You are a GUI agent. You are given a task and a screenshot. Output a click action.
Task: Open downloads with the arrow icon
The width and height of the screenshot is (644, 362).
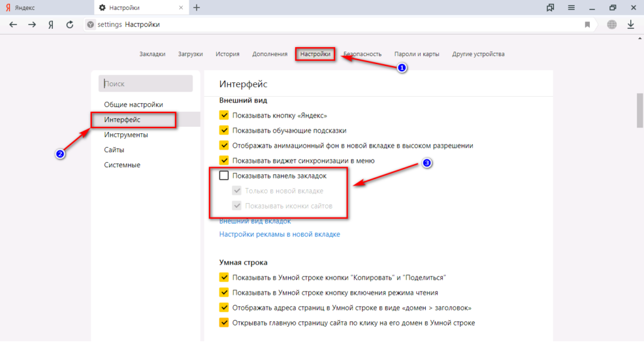631,25
